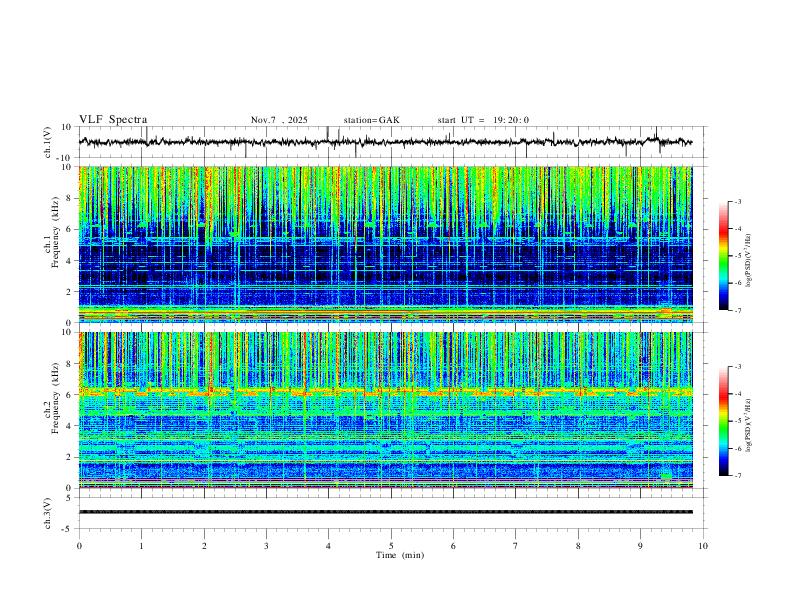The image size is (792, 612).
Task: Click the time axis tick label "3"
Action: coord(266,546)
